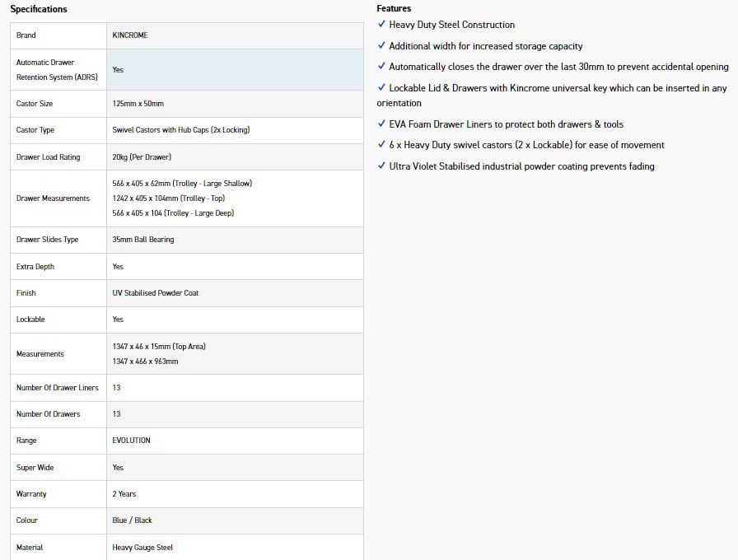Select the Measurements label

(x=40, y=354)
